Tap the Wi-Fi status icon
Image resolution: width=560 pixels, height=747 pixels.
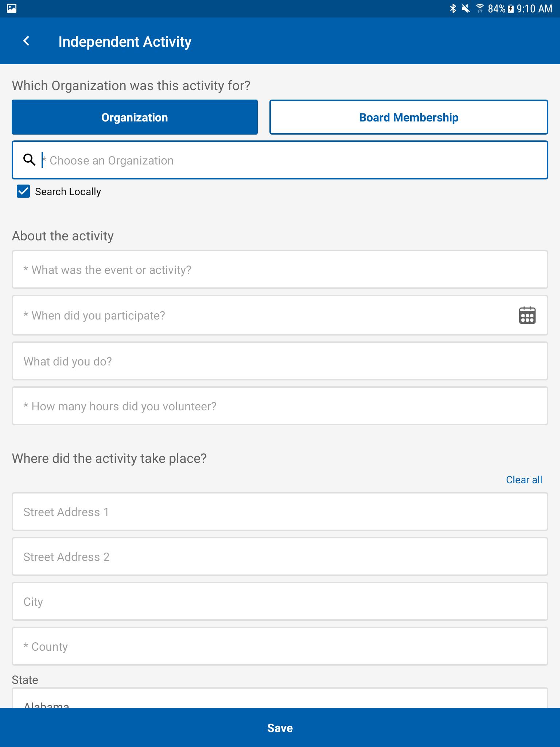[480, 8]
